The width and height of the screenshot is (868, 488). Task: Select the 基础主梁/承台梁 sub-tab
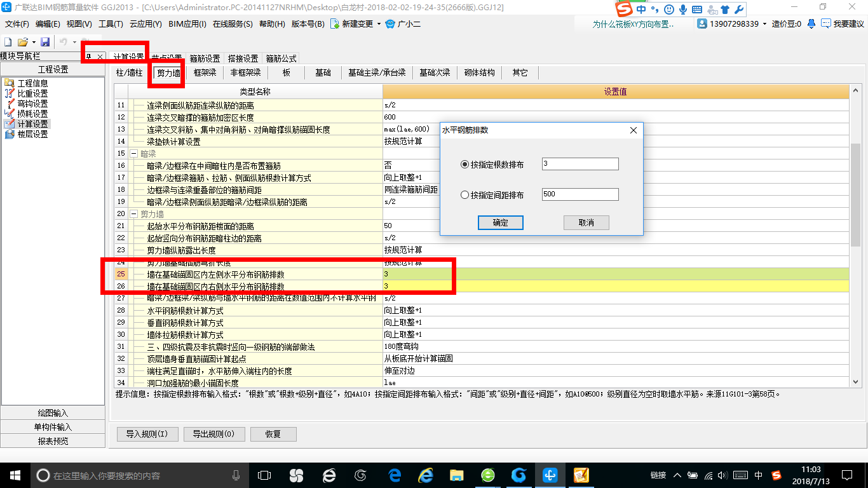click(377, 73)
